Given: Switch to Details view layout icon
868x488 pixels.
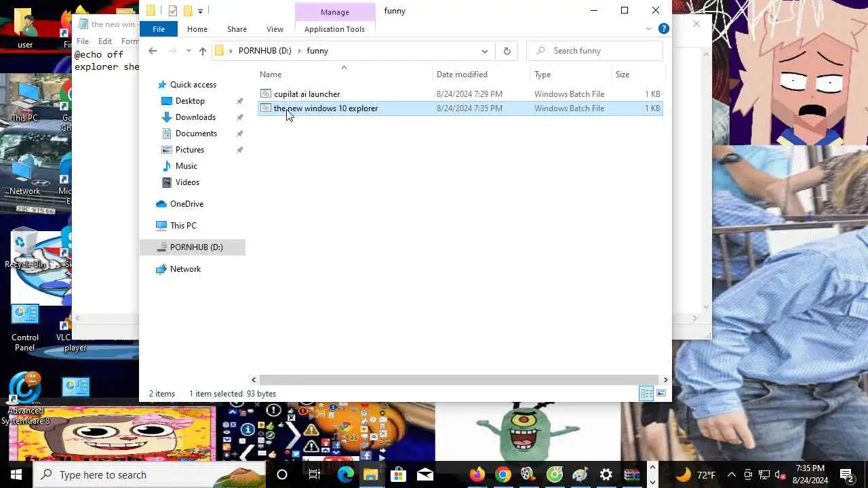Looking at the screenshot, I should click(646, 394).
